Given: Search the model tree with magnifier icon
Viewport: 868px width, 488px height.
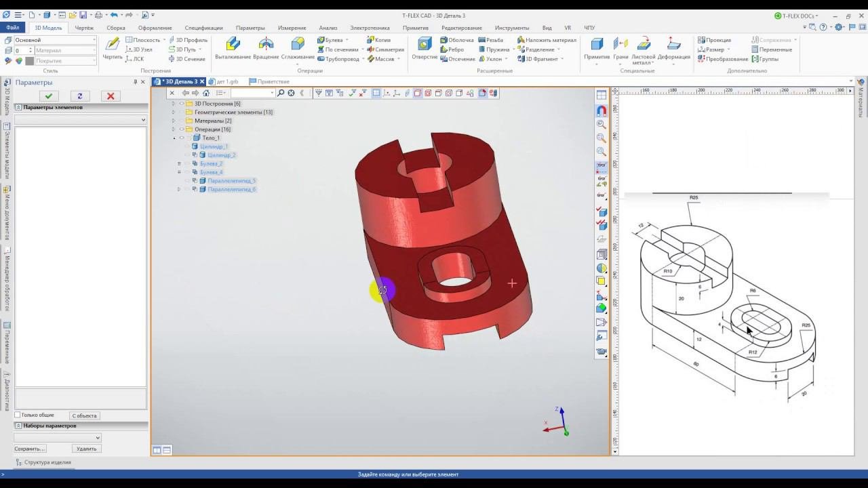Looking at the screenshot, I should (x=281, y=93).
